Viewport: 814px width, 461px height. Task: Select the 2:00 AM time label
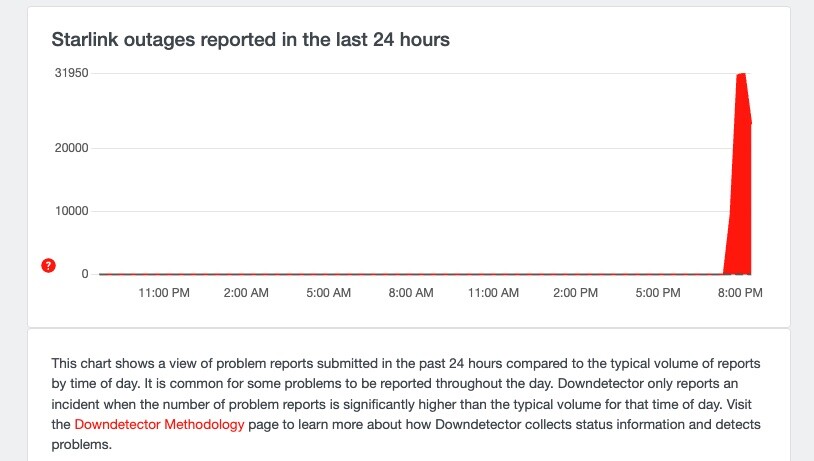[x=246, y=293]
